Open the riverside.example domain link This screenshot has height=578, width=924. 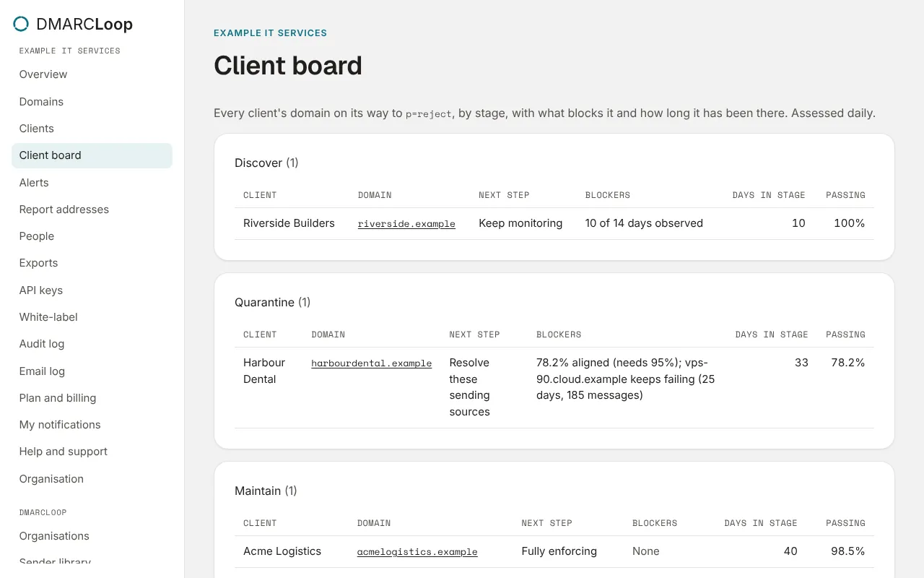[406, 224]
